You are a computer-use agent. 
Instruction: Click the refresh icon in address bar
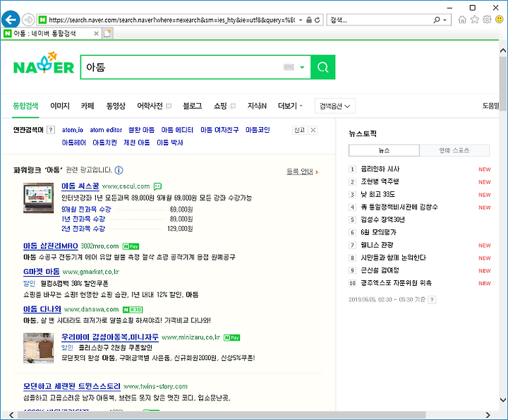pos(317,20)
